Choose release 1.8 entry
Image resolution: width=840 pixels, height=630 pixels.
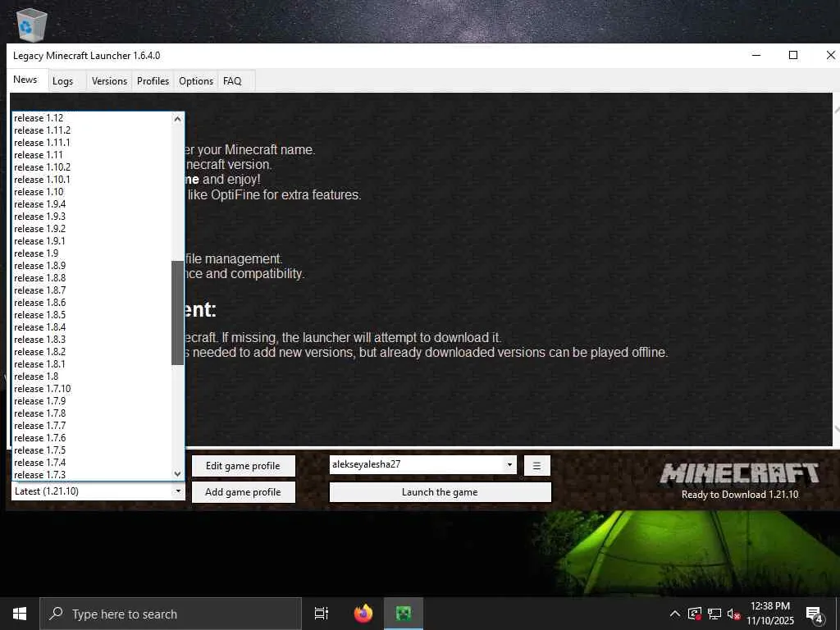92,377
